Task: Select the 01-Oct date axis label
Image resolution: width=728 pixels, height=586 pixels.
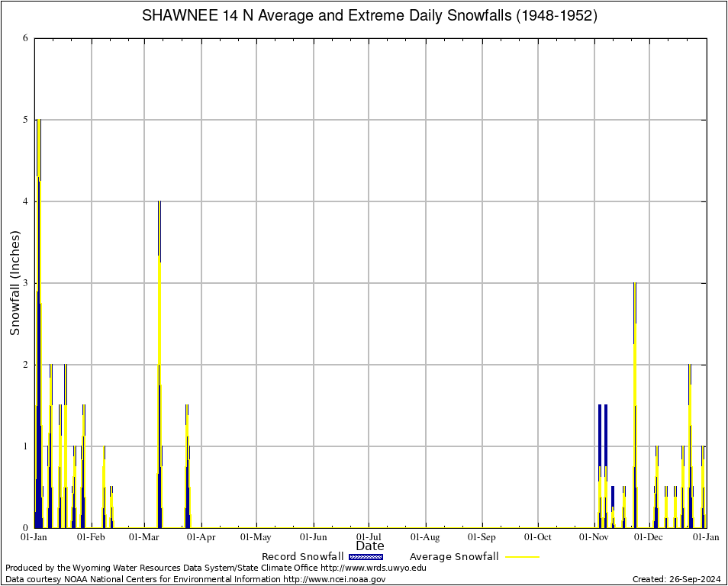Action: pos(537,537)
